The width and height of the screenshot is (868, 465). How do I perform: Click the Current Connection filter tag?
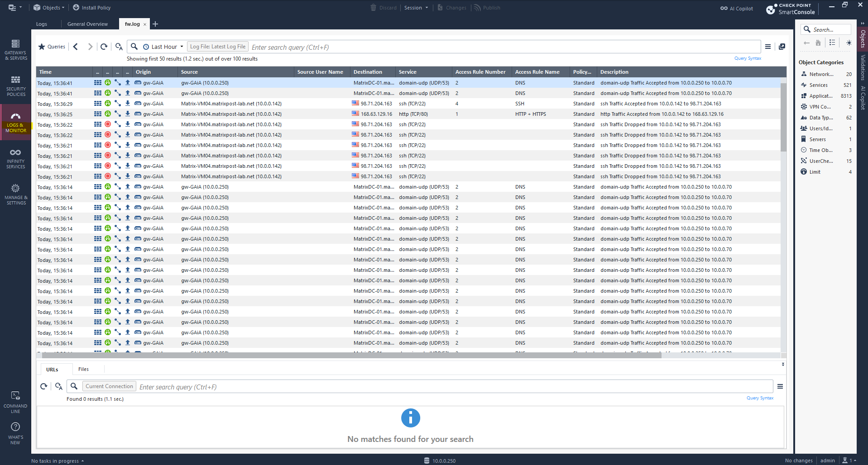tap(109, 386)
